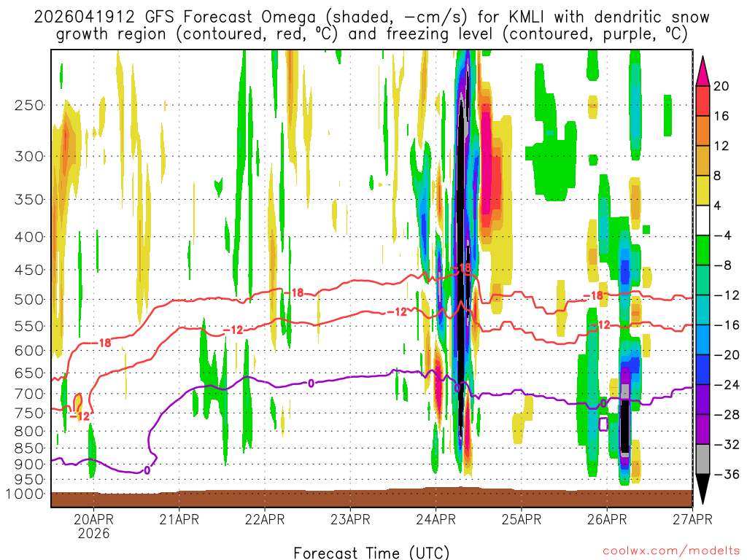Click the purple 0 freezing label near 23APR

(311, 383)
